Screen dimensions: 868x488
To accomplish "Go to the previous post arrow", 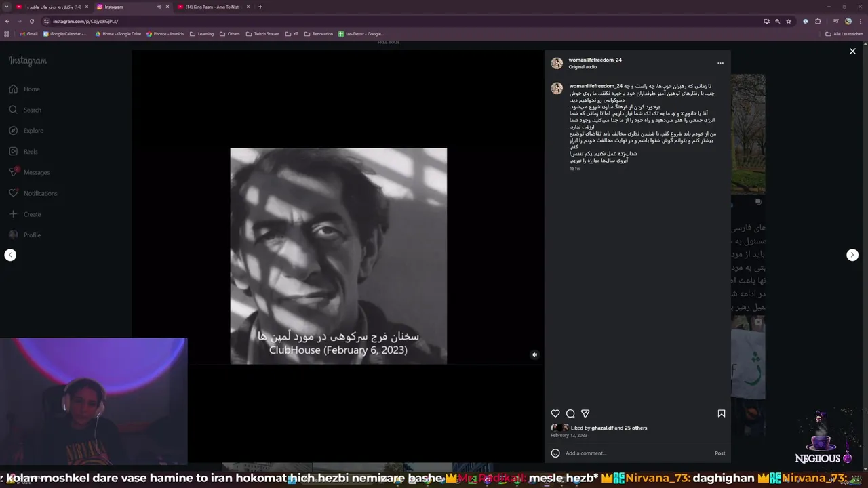I will (x=10, y=255).
